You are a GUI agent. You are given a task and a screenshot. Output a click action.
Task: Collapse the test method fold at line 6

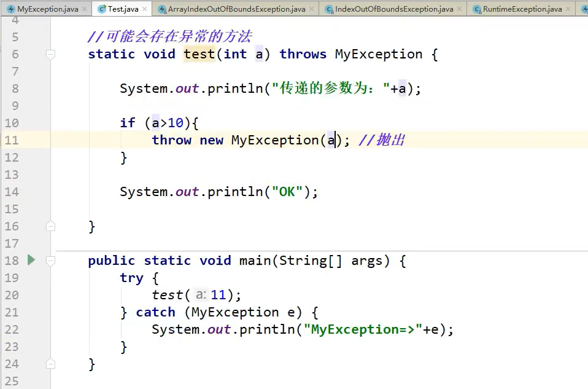coord(50,55)
